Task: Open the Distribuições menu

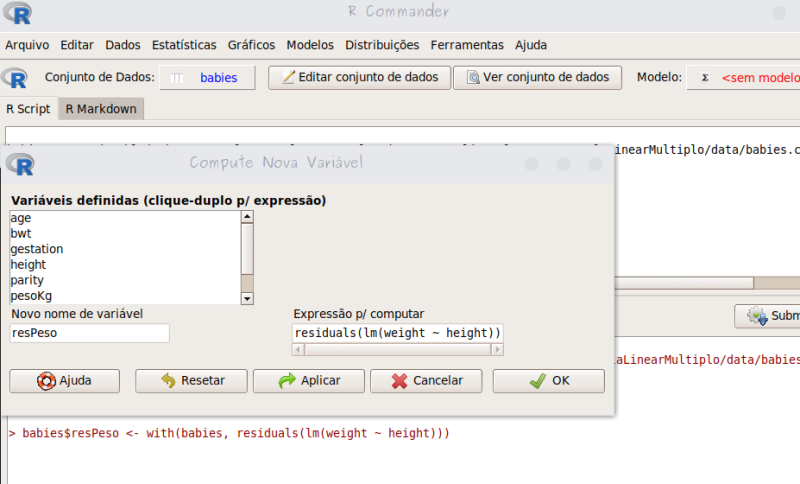Action: [382, 45]
